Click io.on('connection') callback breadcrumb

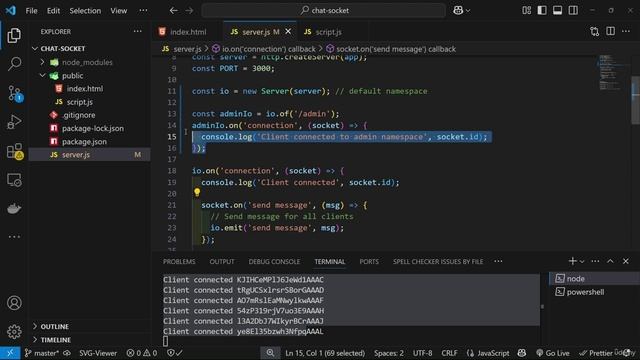(x=264, y=49)
